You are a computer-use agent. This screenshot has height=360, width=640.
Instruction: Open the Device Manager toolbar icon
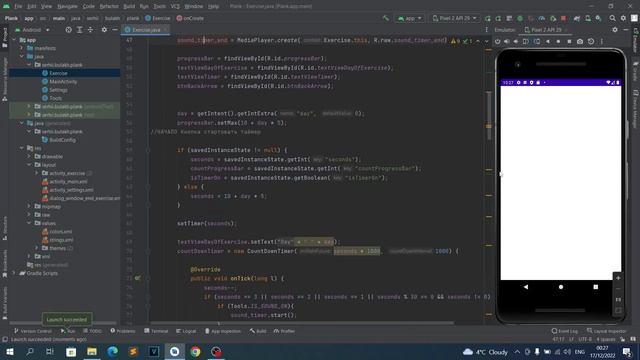[588, 18]
